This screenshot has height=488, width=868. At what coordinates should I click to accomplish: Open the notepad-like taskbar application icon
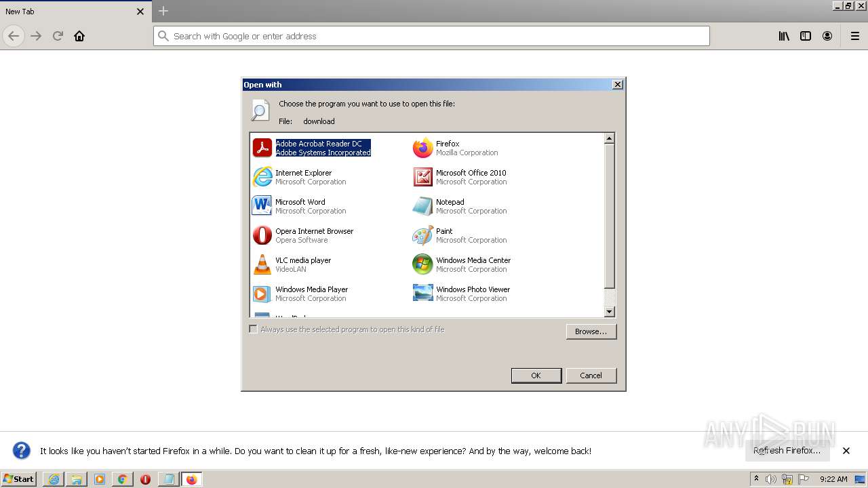click(168, 479)
